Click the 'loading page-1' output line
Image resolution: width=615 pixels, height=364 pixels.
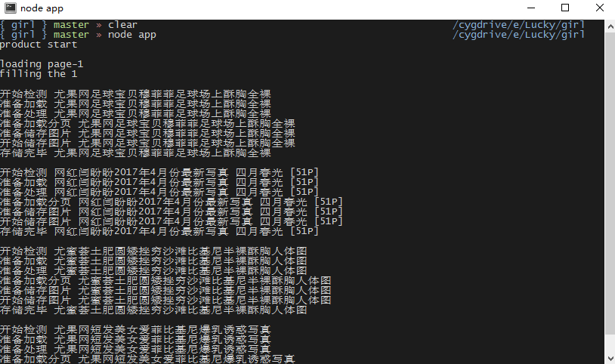[42, 64]
